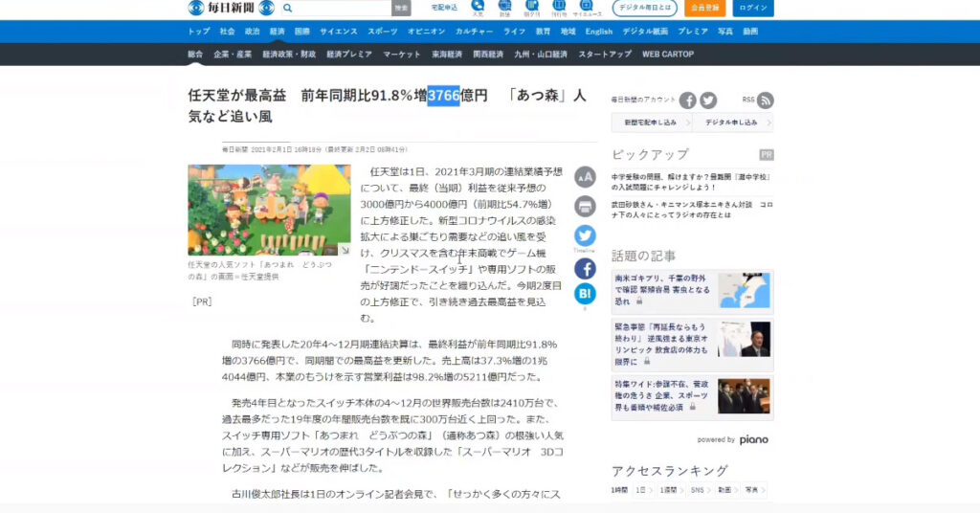The image size is (980, 513).
Task: Open the 動画 nav item in blue bar
Action: pyautogui.click(x=750, y=32)
